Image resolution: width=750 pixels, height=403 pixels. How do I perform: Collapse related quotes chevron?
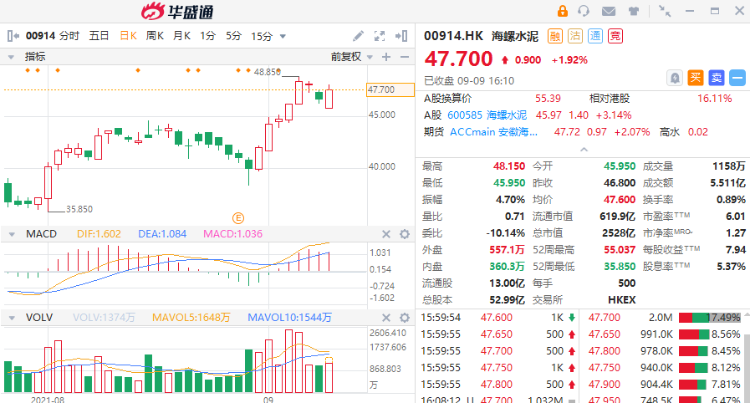(x=584, y=150)
